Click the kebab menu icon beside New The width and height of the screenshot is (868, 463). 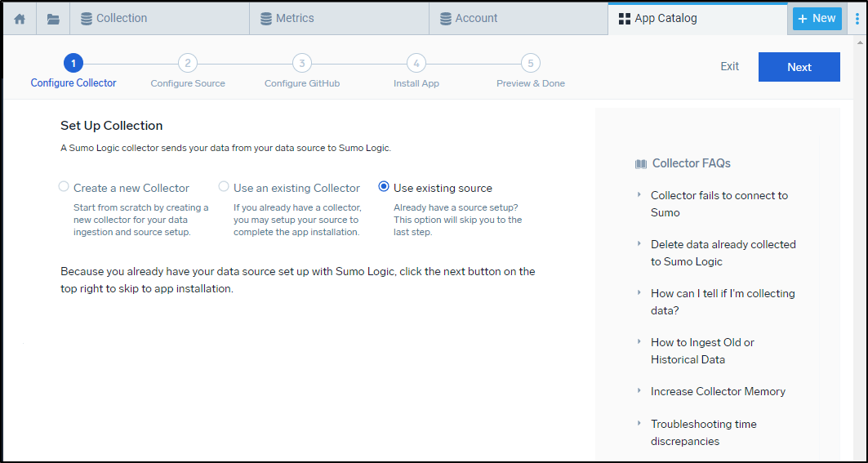[858, 18]
